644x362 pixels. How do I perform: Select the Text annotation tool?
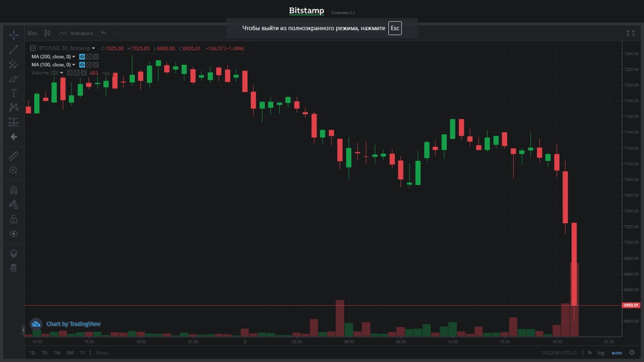14,93
